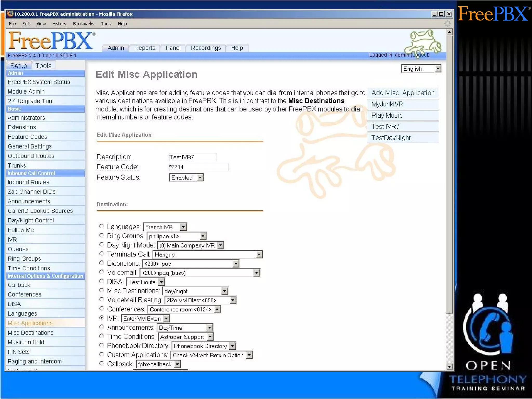Click the Add Misc. Application link

(x=403, y=93)
